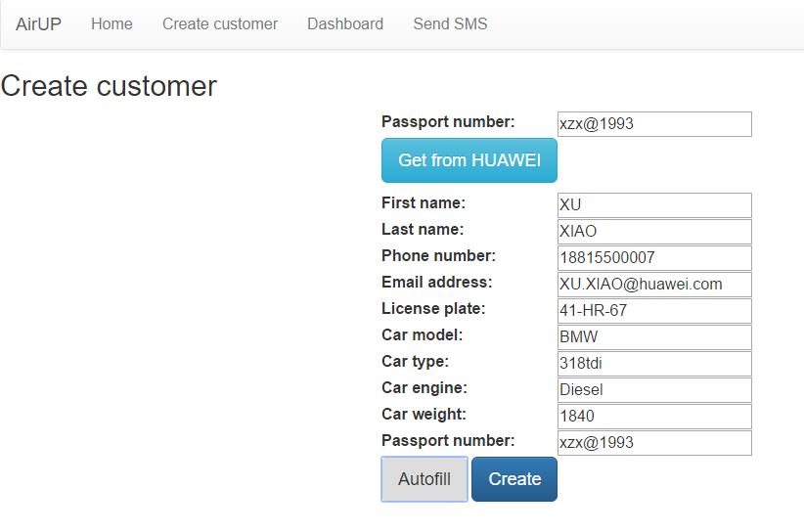Click the 'Car engine:' label
The height and width of the screenshot is (532, 804).
coord(424,388)
